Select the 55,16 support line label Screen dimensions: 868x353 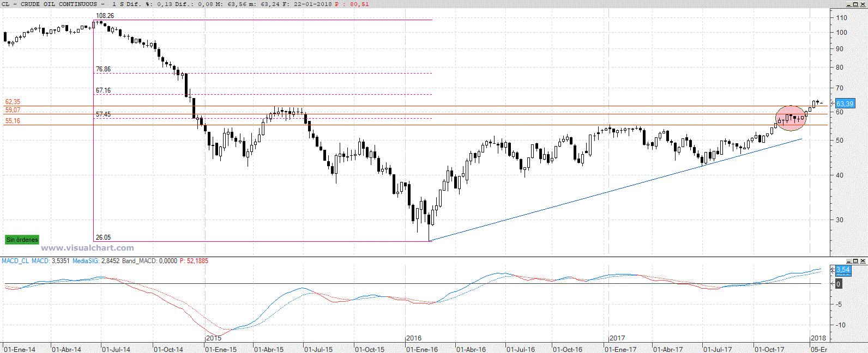[x=13, y=121]
